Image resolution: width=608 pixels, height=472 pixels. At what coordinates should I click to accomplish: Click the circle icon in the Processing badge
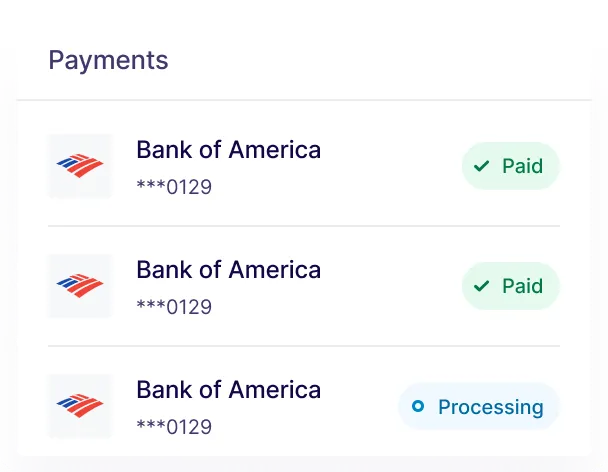pyautogui.click(x=418, y=406)
